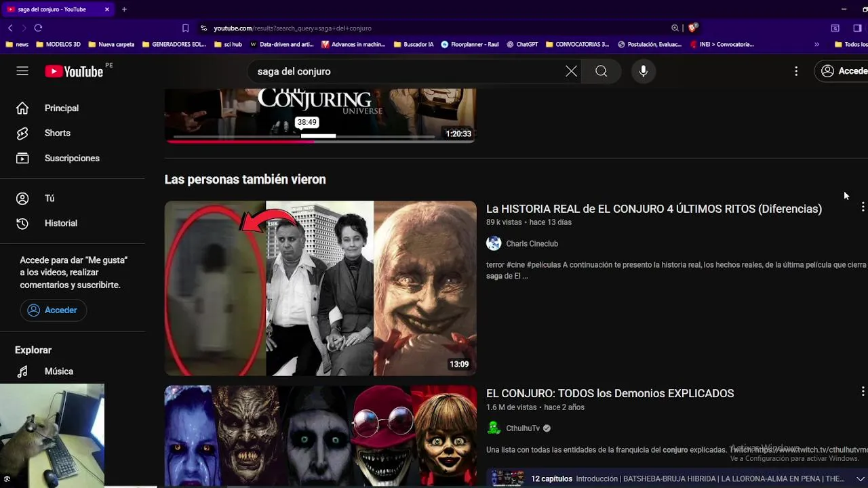Click the browser forward arrow
This screenshot has width=868, height=488.
click(x=24, y=28)
